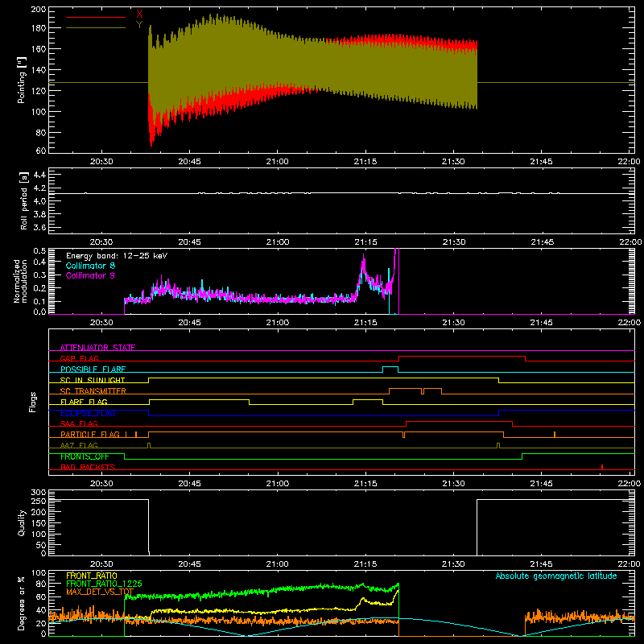Select the 'Energy band: 12-25 keV' text
The width and height of the screenshot is (644, 644).
coord(117,256)
